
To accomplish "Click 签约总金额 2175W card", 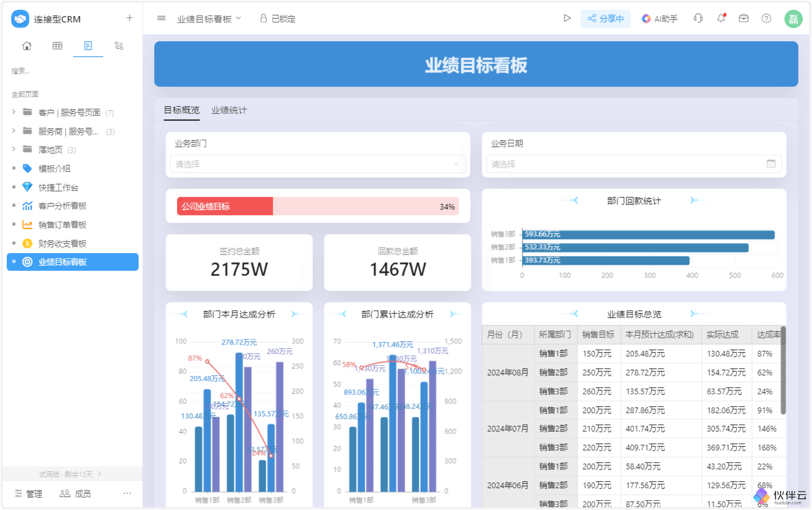I will point(239,263).
